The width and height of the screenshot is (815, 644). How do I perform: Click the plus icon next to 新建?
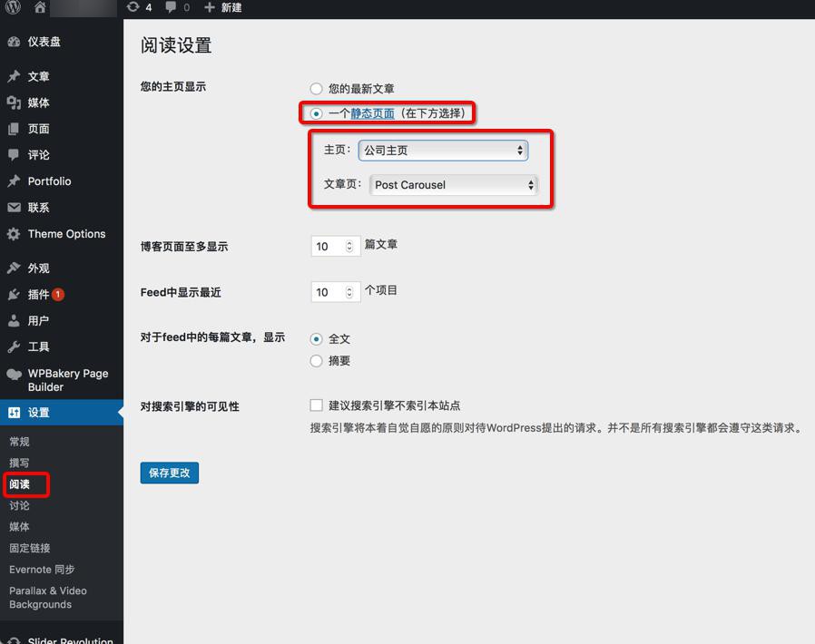(x=210, y=7)
